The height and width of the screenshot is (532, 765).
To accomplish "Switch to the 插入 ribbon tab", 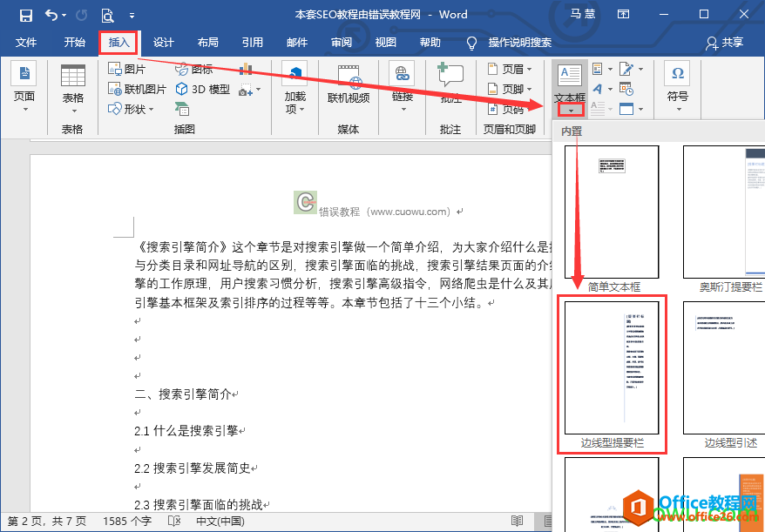I will pos(118,43).
